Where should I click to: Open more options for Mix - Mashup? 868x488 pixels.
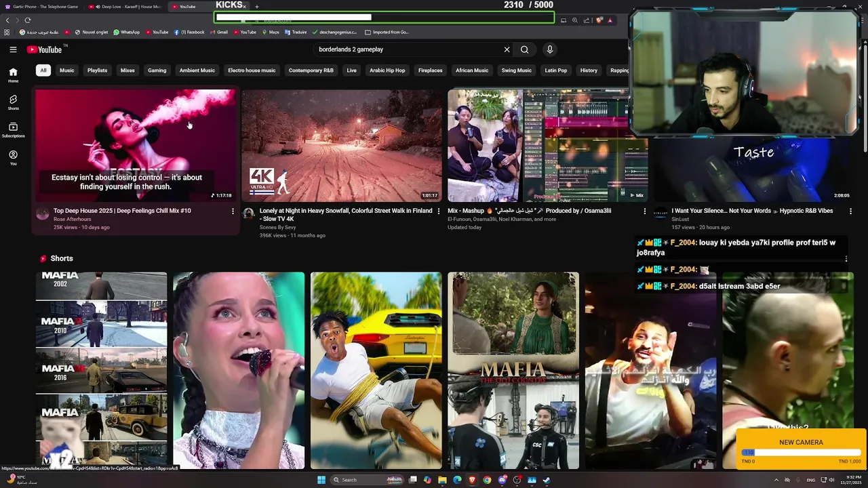click(645, 211)
